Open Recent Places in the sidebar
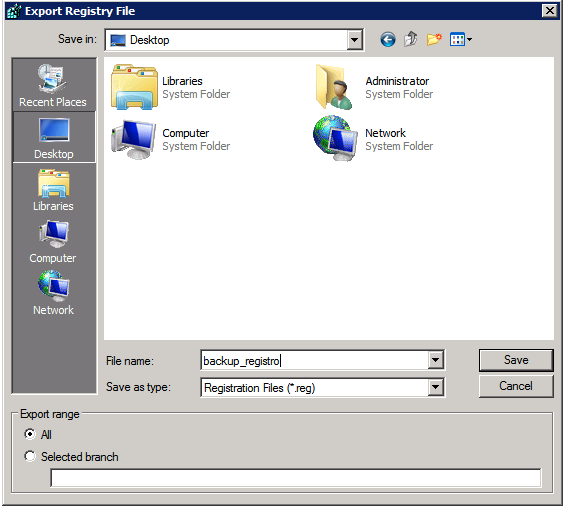The width and height of the screenshot is (563, 506). (53, 85)
